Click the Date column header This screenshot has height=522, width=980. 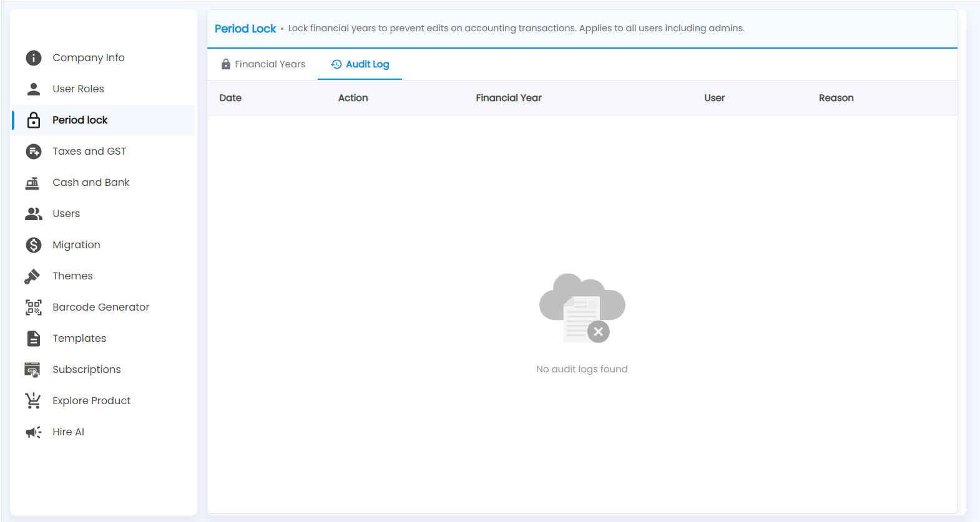pos(230,98)
